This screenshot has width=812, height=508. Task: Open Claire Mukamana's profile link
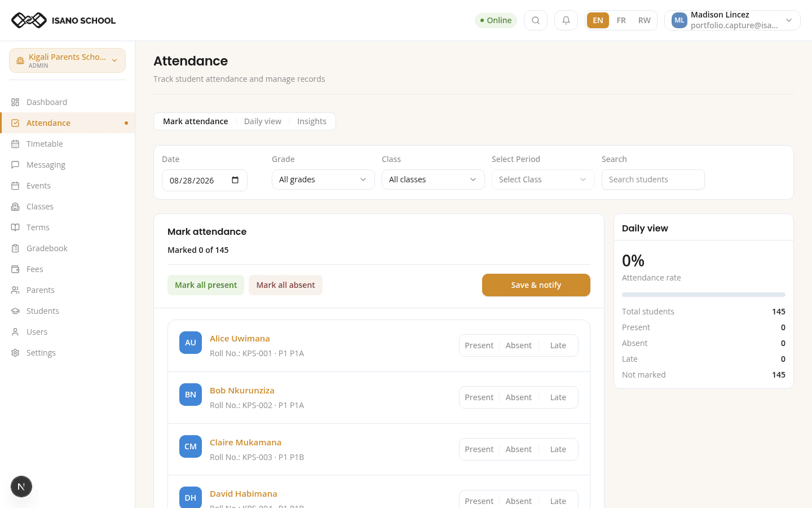(245, 443)
